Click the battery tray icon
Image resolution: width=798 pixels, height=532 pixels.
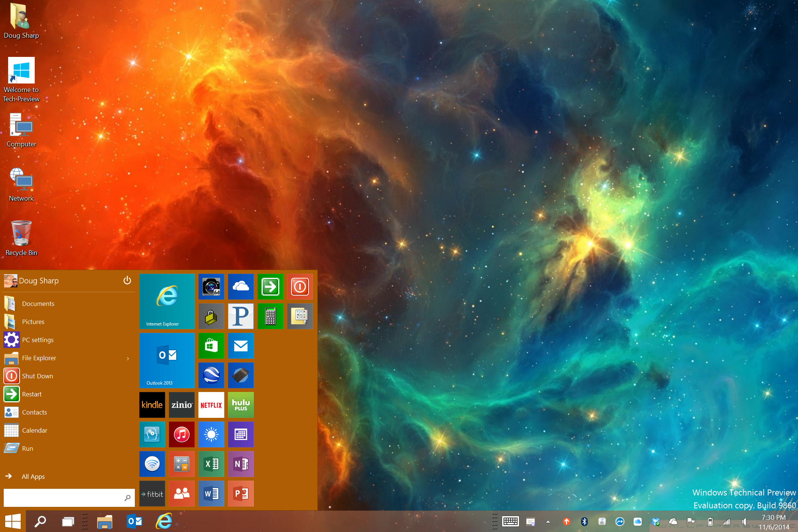710,522
